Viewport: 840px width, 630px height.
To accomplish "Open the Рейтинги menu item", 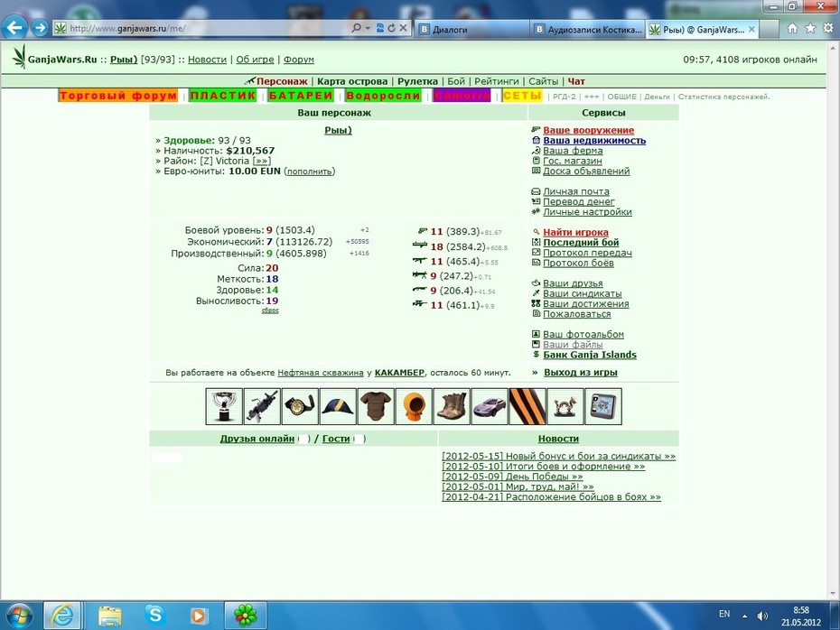I will [497, 81].
